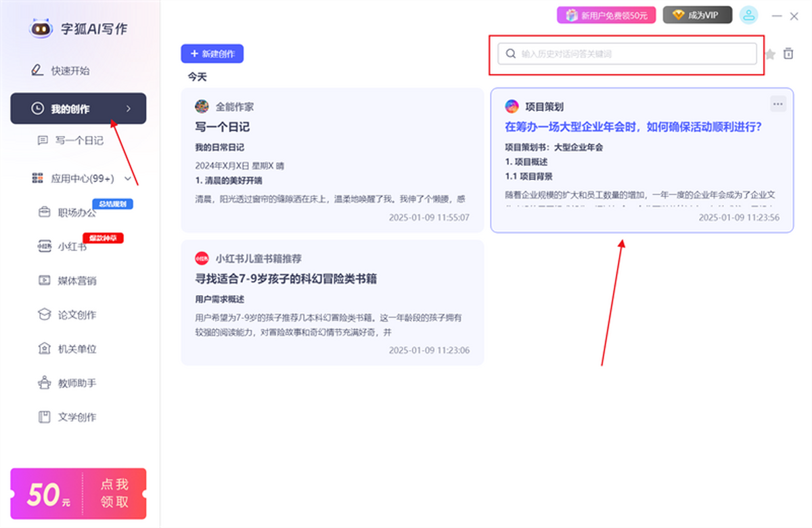Collapse the 应用中心 dropdown chevron
Screen dimensions: 812x528
[x=128, y=179]
